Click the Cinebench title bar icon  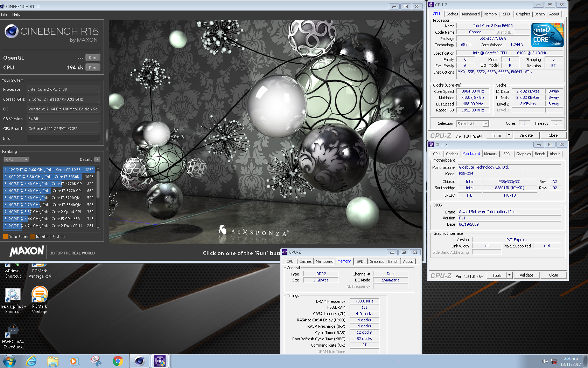[x=2, y=6]
